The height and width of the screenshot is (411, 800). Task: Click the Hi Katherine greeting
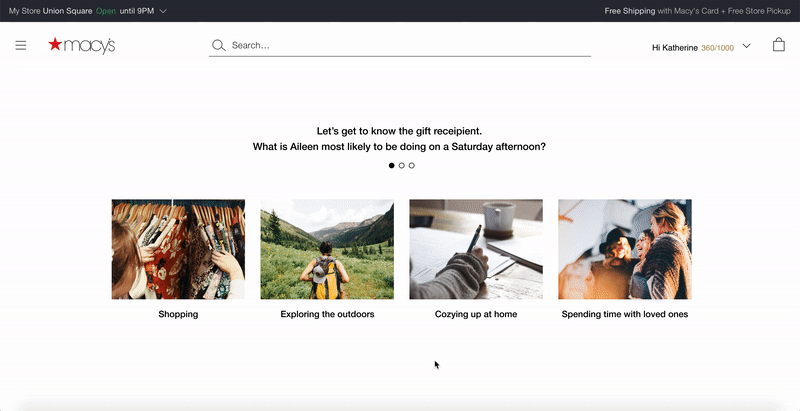pos(675,48)
